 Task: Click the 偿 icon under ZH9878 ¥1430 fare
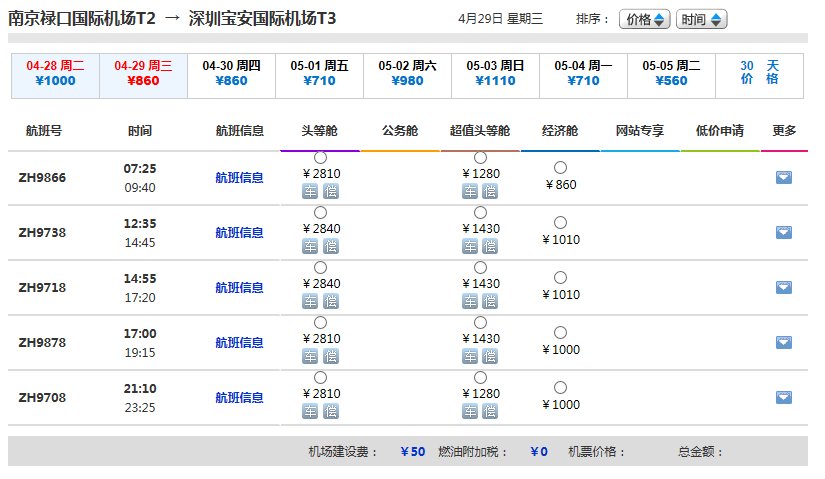click(490, 356)
